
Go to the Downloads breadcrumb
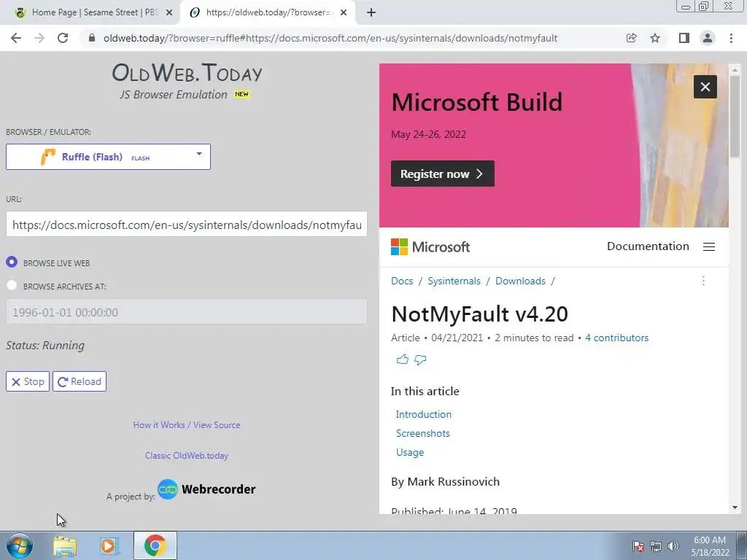coord(520,281)
